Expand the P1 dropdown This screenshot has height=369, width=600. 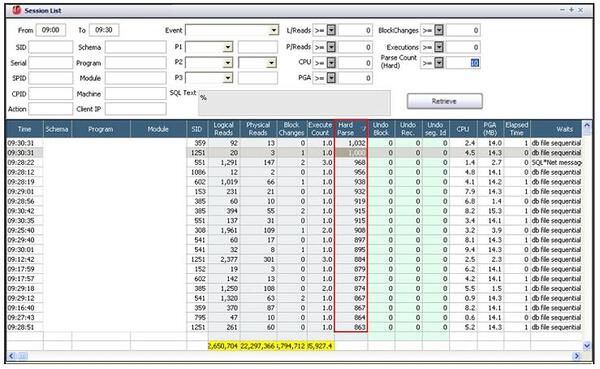pyautogui.click(x=228, y=47)
